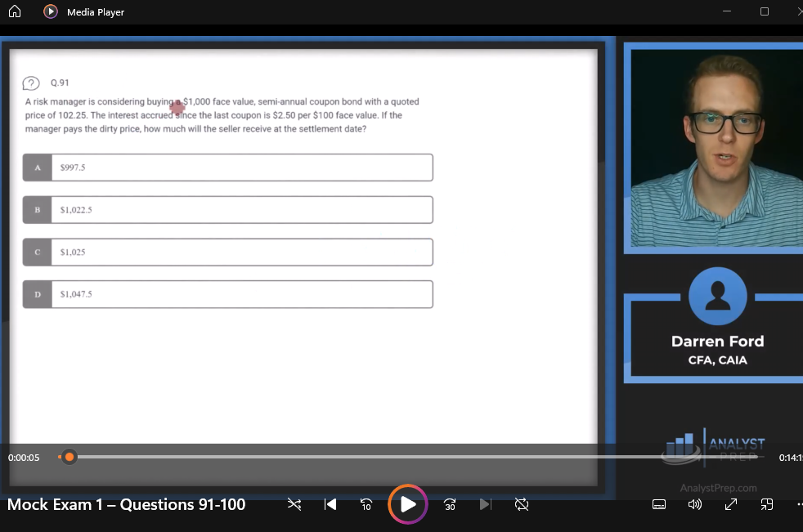The width and height of the screenshot is (803, 532).
Task: Toggle shuffle mode
Action: (x=294, y=504)
